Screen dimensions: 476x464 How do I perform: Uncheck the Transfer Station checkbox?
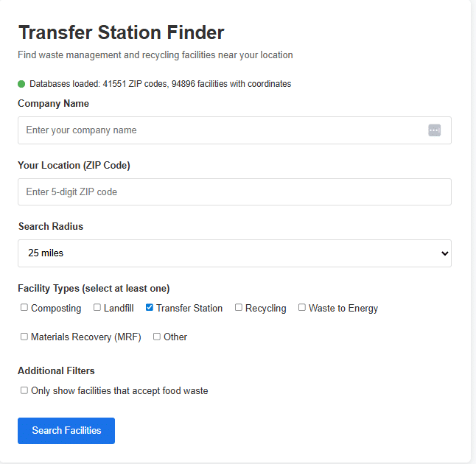point(150,308)
